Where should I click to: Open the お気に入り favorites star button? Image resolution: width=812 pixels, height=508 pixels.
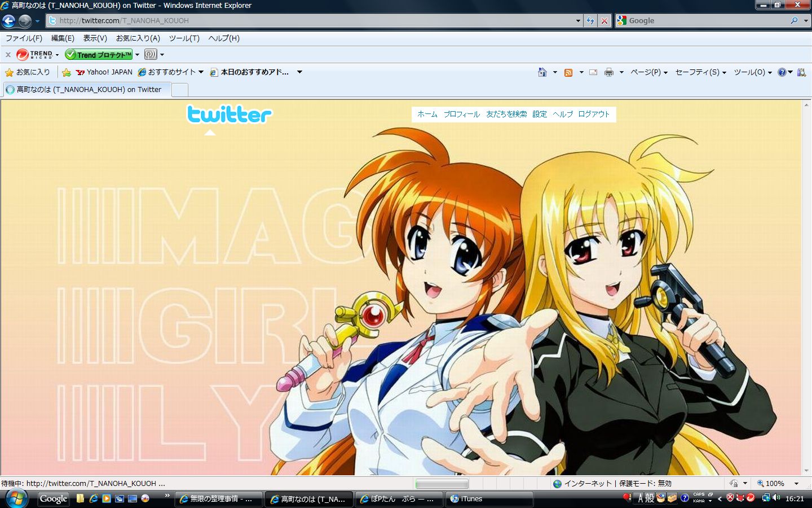coord(28,72)
